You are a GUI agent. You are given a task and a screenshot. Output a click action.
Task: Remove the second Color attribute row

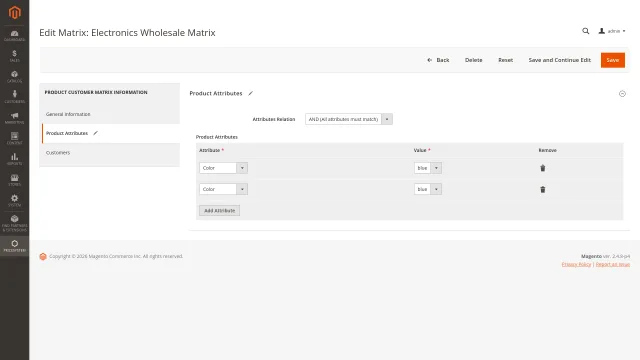[542, 189]
